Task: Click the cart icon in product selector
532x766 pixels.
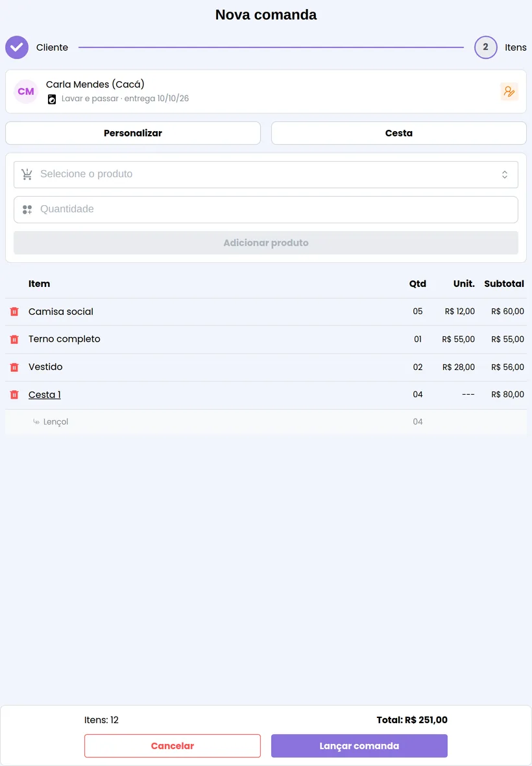Action: pos(27,175)
